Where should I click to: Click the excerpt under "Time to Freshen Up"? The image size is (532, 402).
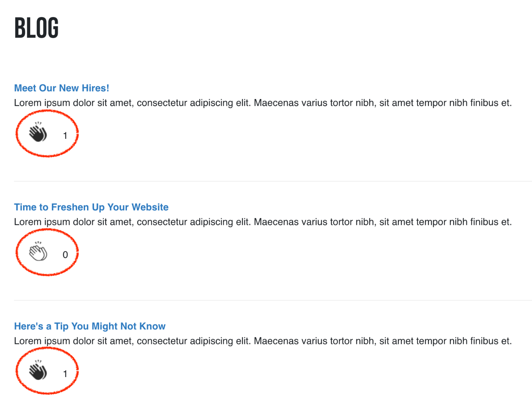tap(263, 222)
